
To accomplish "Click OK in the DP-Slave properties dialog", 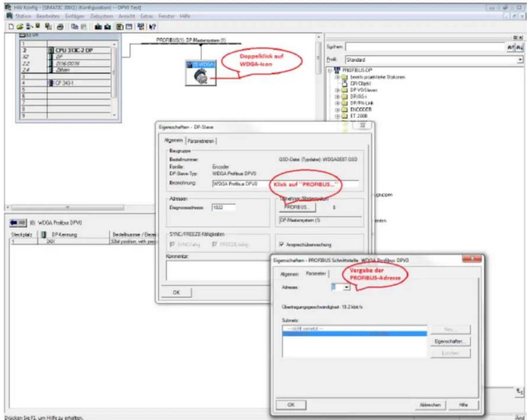I will pyautogui.click(x=176, y=292).
